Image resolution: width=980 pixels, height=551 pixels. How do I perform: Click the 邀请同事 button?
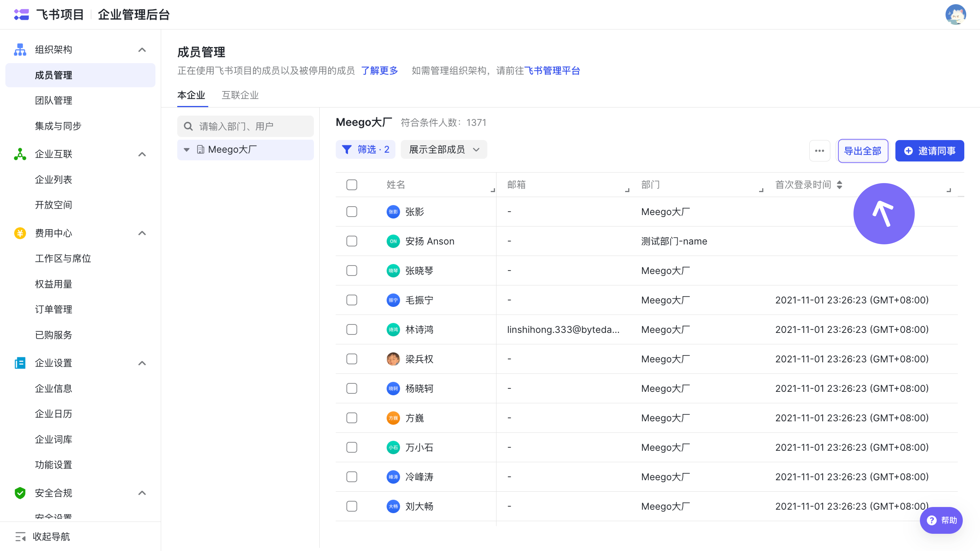[929, 151]
